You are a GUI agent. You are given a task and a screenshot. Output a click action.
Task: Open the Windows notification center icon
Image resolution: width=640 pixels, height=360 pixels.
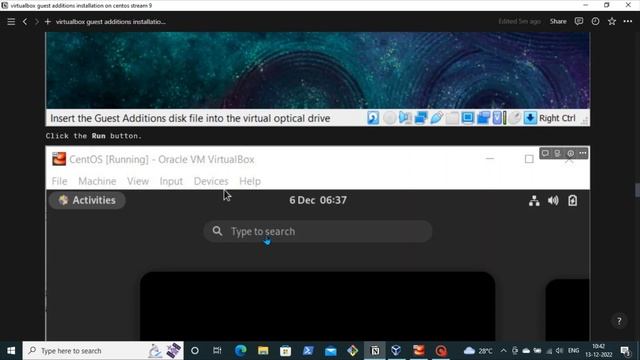[x=625, y=351]
